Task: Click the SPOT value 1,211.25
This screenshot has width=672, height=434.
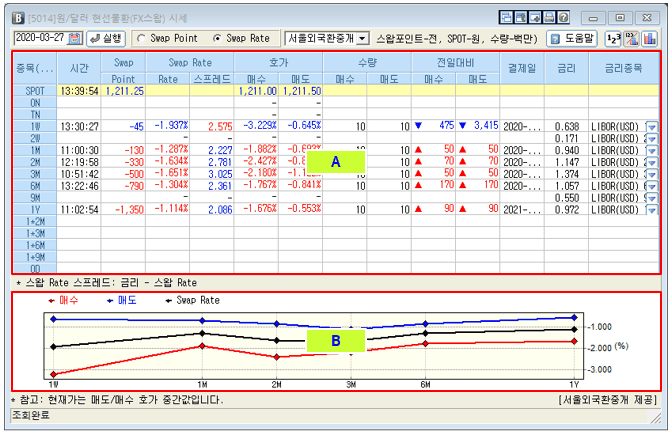Action: coord(125,91)
